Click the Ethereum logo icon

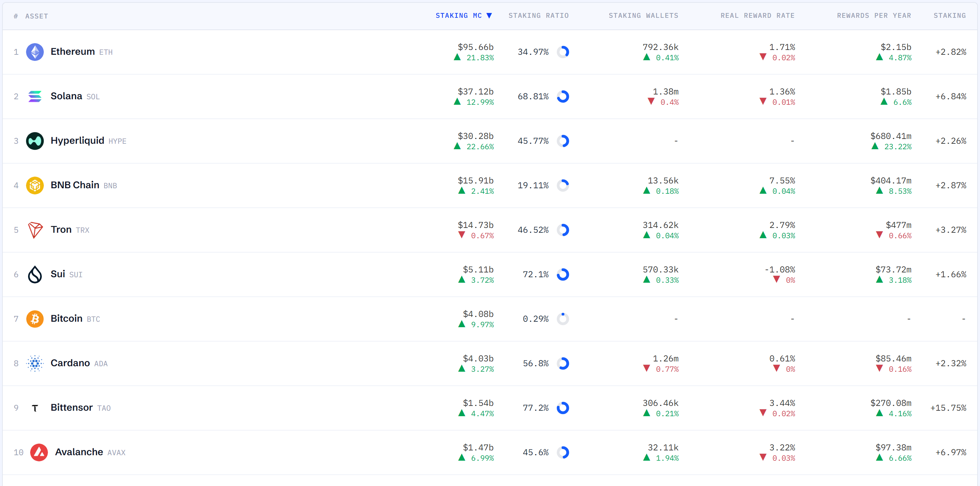coord(35,52)
